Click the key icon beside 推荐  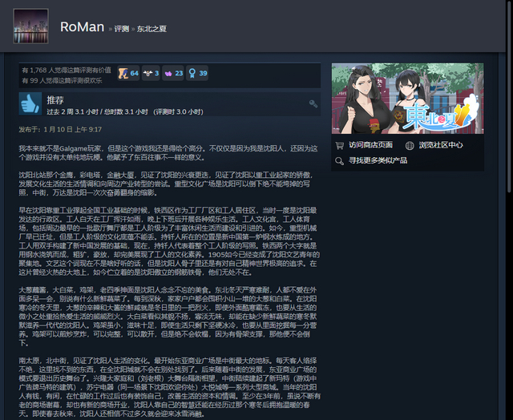(313, 103)
